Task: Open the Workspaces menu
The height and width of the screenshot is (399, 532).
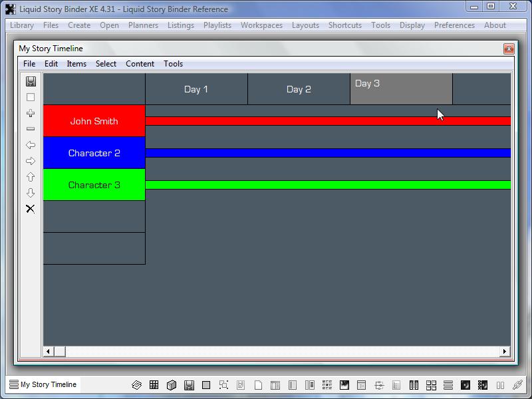Action: point(261,25)
